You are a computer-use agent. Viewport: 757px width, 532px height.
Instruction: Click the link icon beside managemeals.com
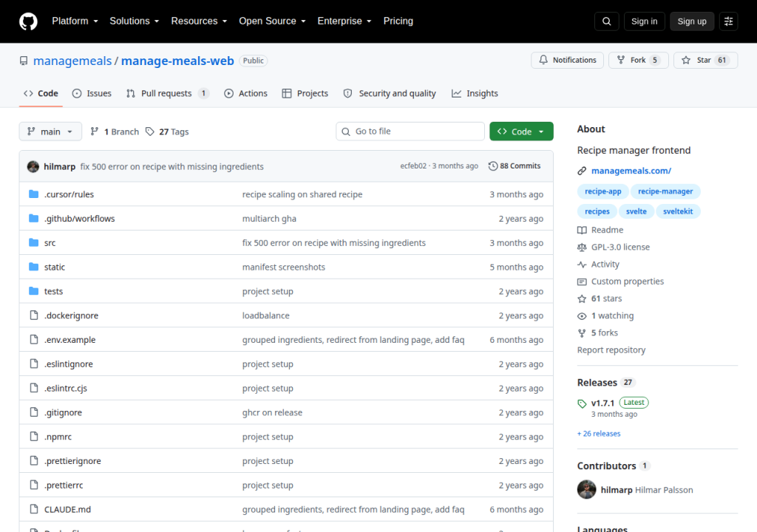click(x=582, y=171)
